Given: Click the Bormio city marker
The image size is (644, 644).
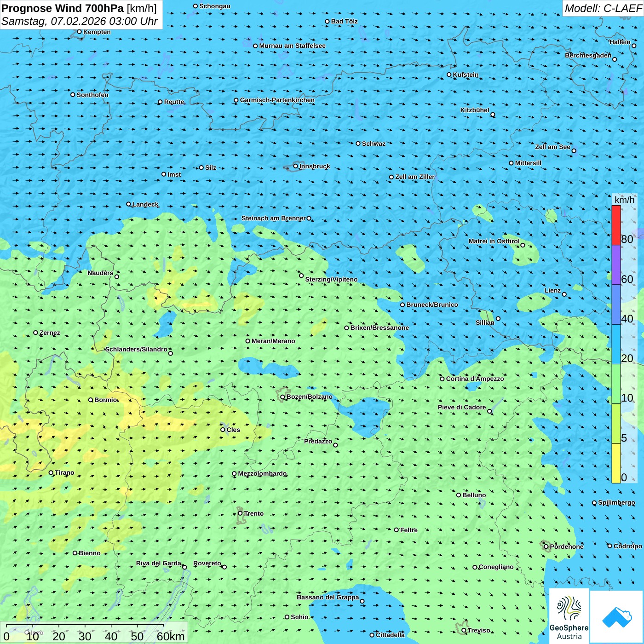Looking at the screenshot, I should [x=91, y=400].
